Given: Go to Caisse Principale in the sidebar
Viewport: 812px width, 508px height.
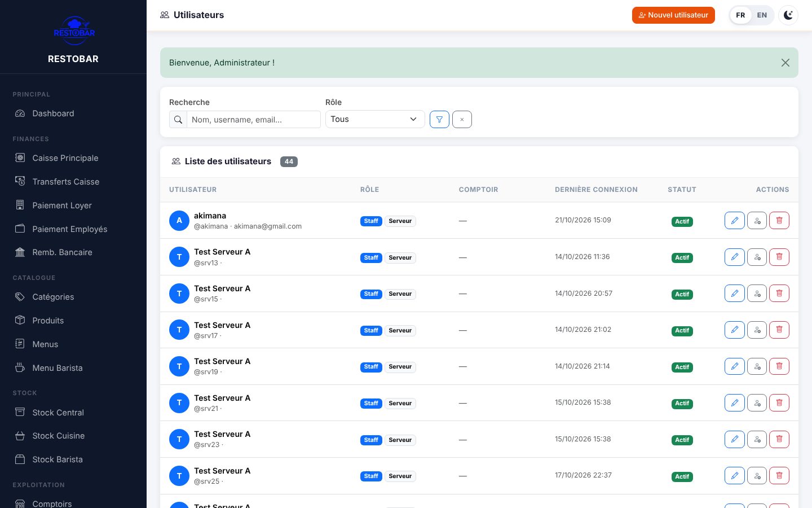Looking at the screenshot, I should pyautogui.click(x=73, y=158).
